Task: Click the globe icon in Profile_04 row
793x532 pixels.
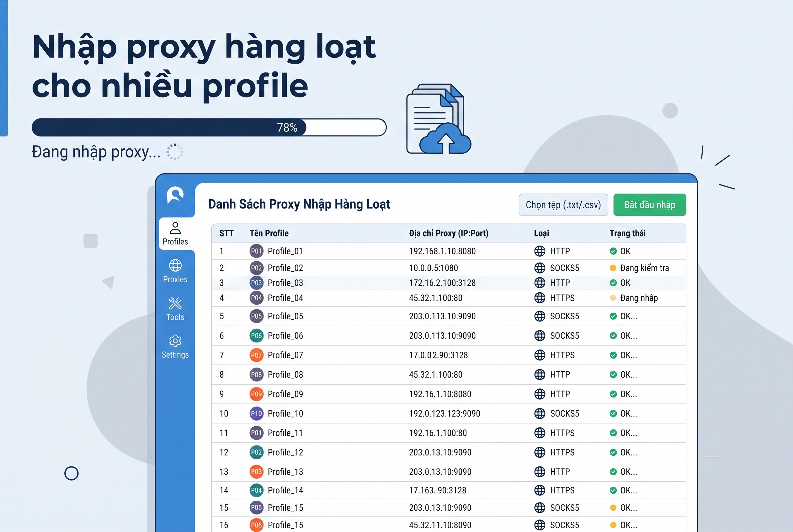Action: 540,298
